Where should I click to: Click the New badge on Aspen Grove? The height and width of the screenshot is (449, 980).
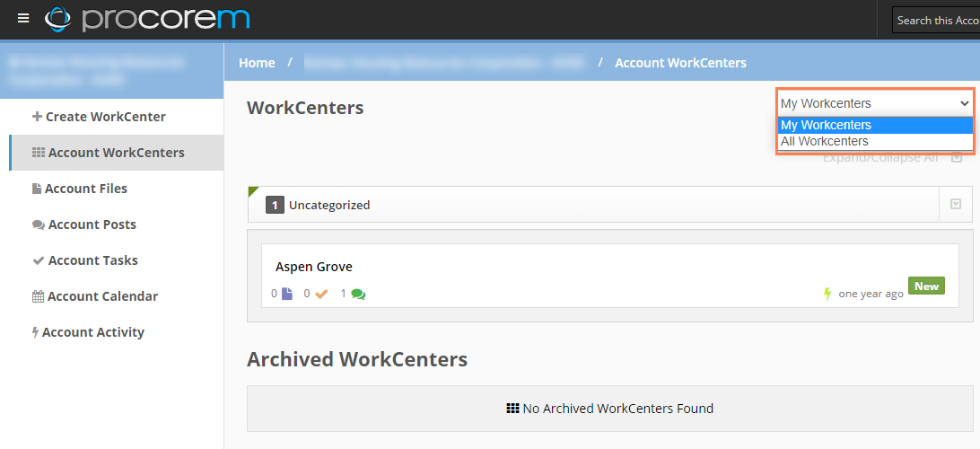tap(926, 286)
